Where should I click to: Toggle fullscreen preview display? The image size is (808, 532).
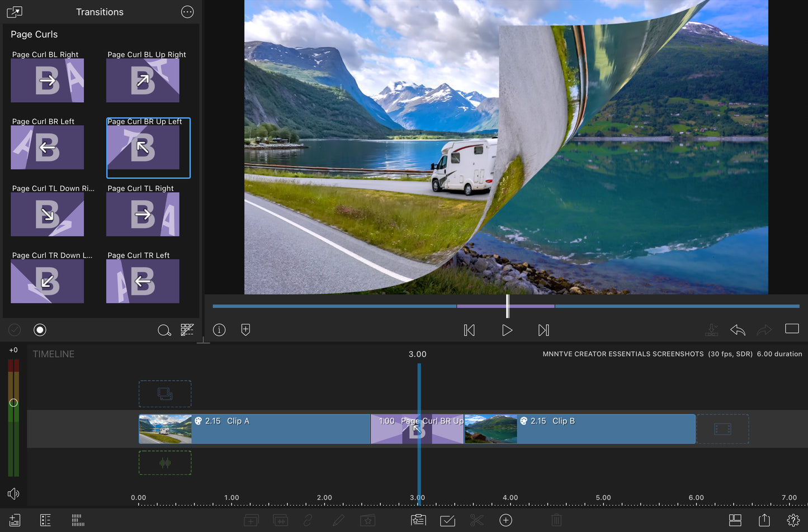(x=792, y=329)
